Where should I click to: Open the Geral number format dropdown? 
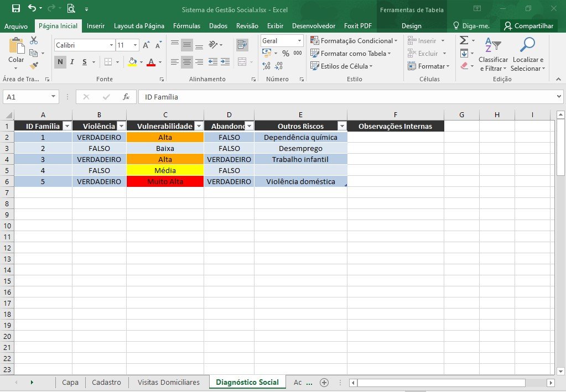(x=299, y=41)
